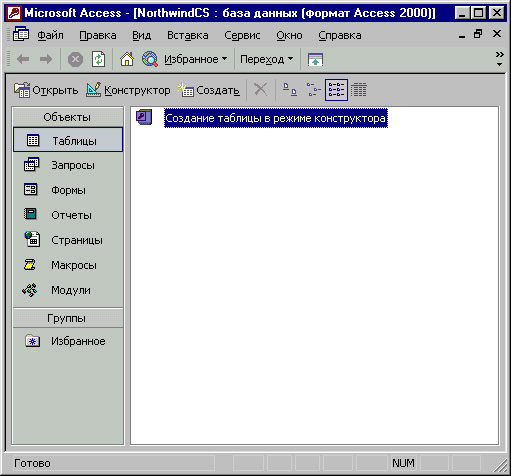Switch to Details view
The height and width of the screenshot is (476, 511).
pyautogui.click(x=359, y=90)
